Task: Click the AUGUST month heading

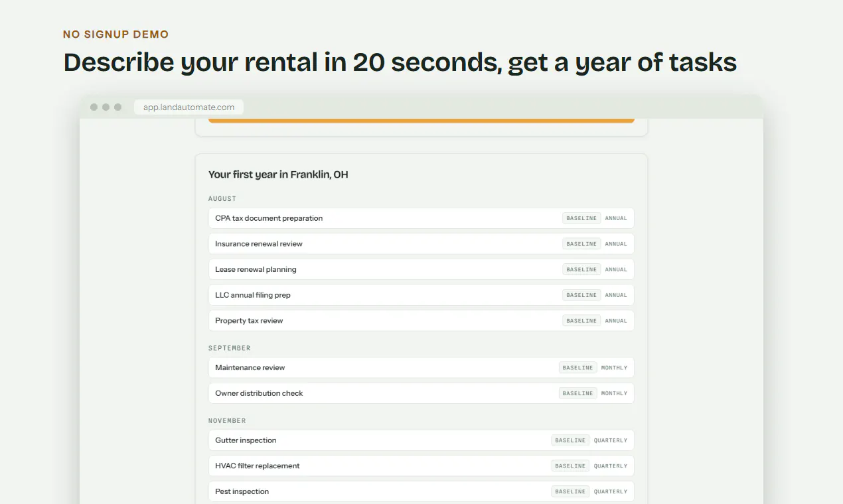Action: pyautogui.click(x=222, y=199)
